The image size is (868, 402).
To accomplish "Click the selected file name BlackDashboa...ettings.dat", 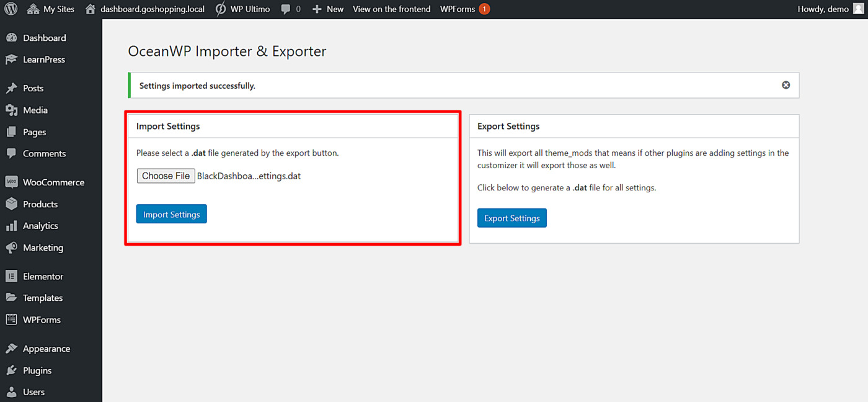I will pyautogui.click(x=249, y=176).
